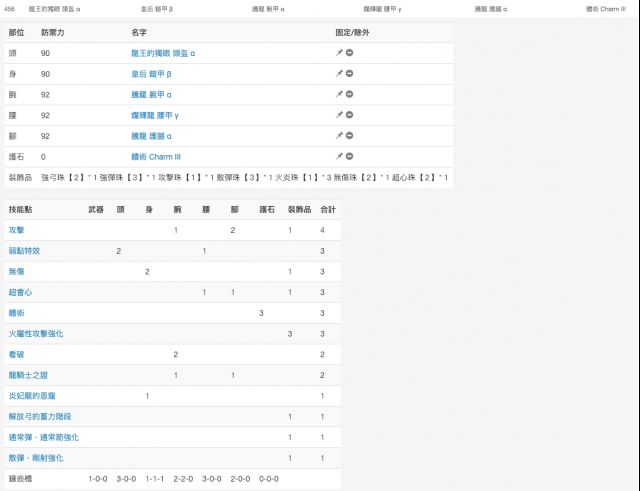
Task: Open the 體術 skill link in skill table
Action: point(16,313)
